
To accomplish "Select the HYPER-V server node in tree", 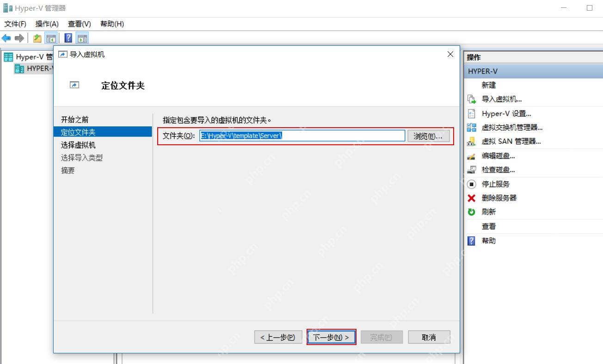I will pos(34,68).
